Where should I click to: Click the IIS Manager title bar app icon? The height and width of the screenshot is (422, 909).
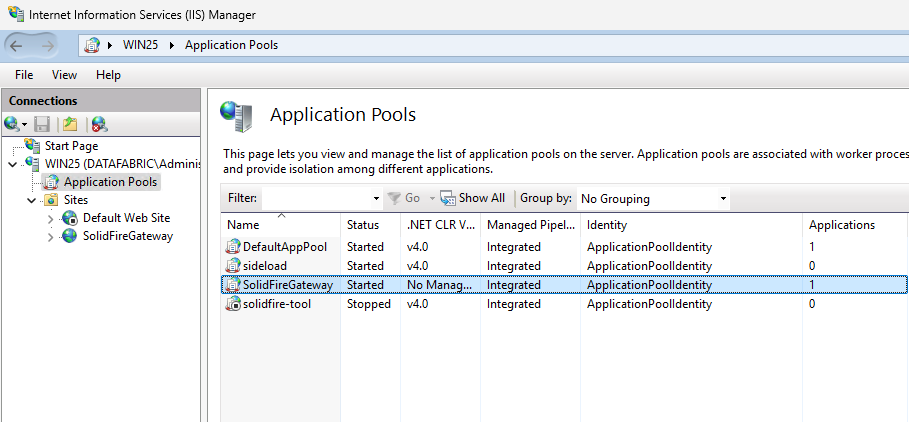click(16, 14)
